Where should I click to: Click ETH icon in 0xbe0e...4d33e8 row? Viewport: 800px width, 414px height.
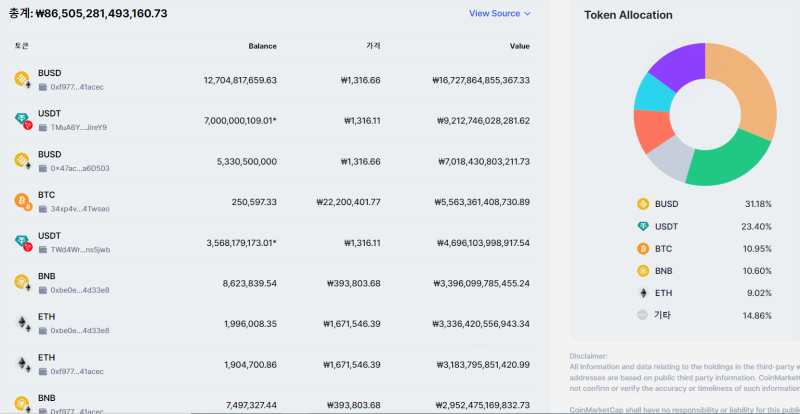coord(22,323)
